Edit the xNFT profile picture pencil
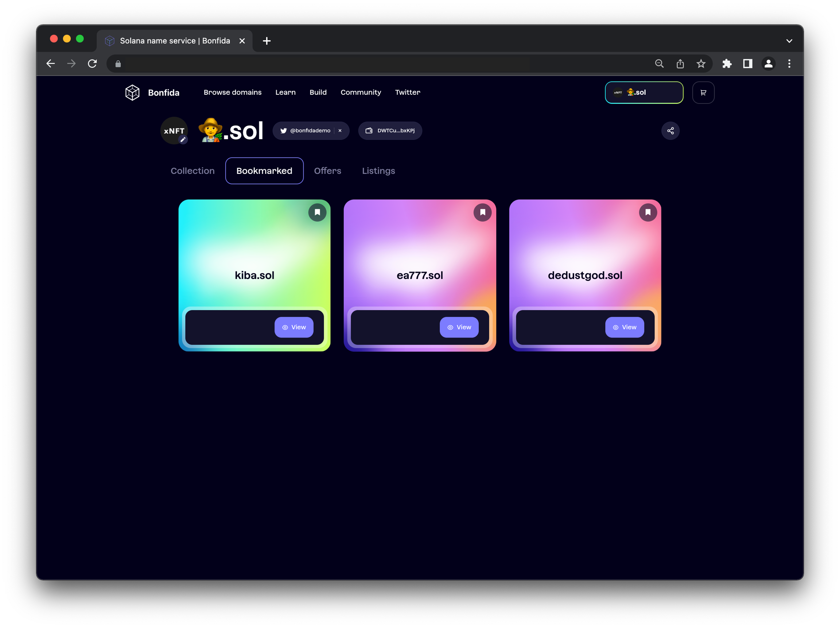Screen dimensions: 840x628 (183, 140)
